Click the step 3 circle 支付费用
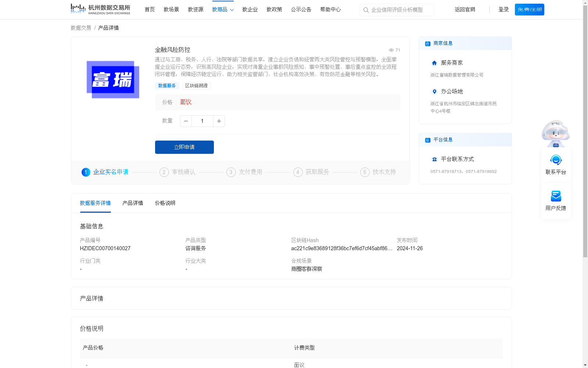Screen dimensions: 588x368 pyautogui.click(x=231, y=172)
